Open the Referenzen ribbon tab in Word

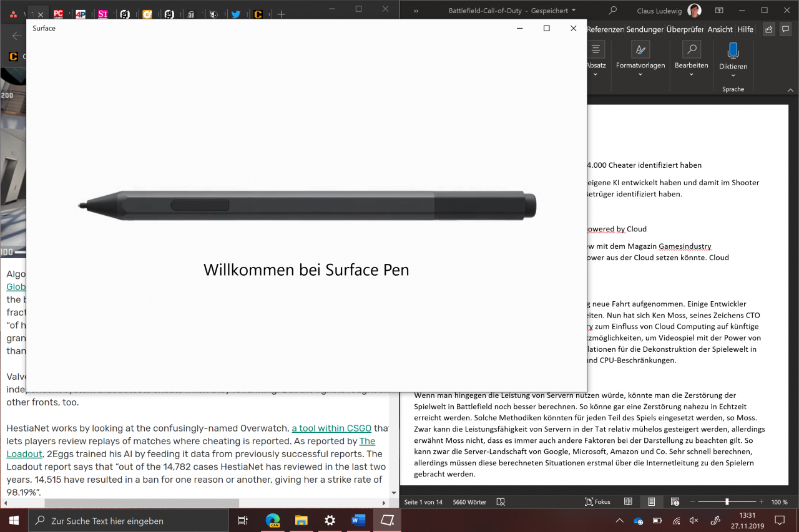605,29
